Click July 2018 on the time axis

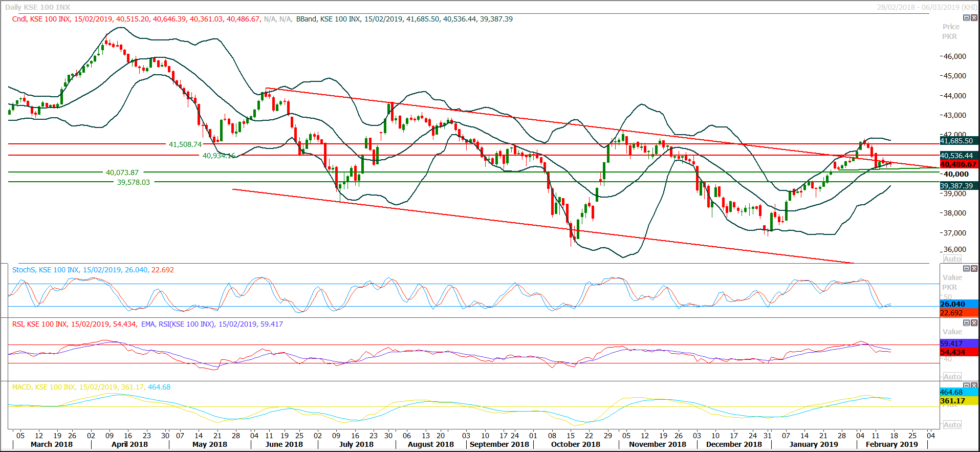click(356, 444)
